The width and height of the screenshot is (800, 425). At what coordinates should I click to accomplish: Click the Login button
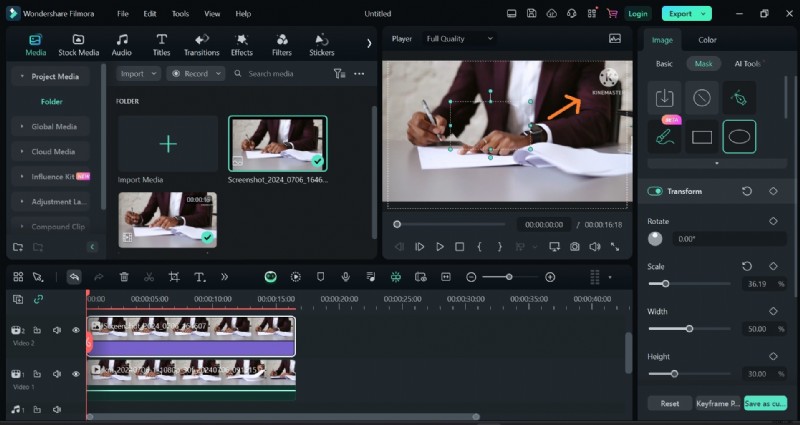pyautogui.click(x=638, y=14)
